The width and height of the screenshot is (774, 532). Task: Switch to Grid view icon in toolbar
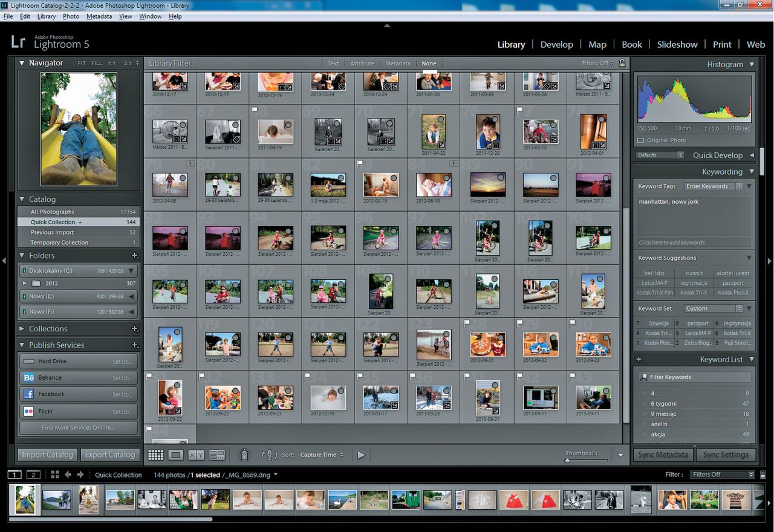click(x=155, y=455)
